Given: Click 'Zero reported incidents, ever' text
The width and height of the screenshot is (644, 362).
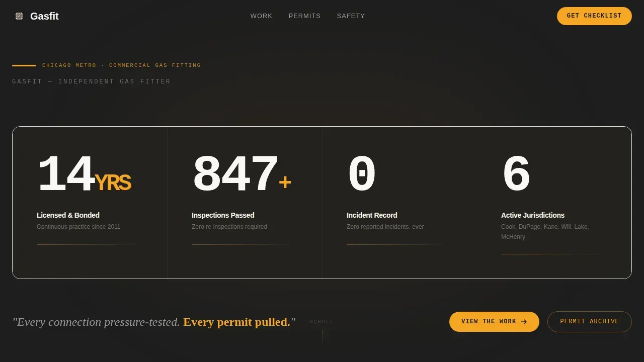Looking at the screenshot, I should (385, 227).
